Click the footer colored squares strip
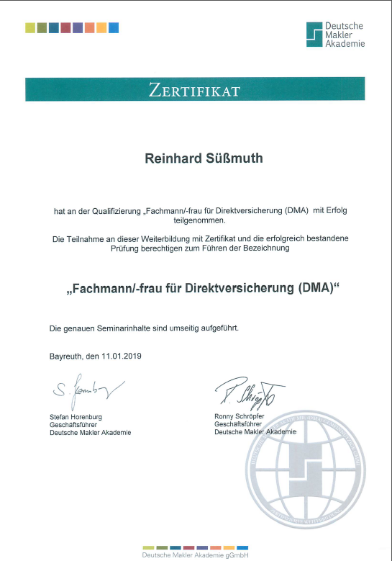 pos(195,548)
